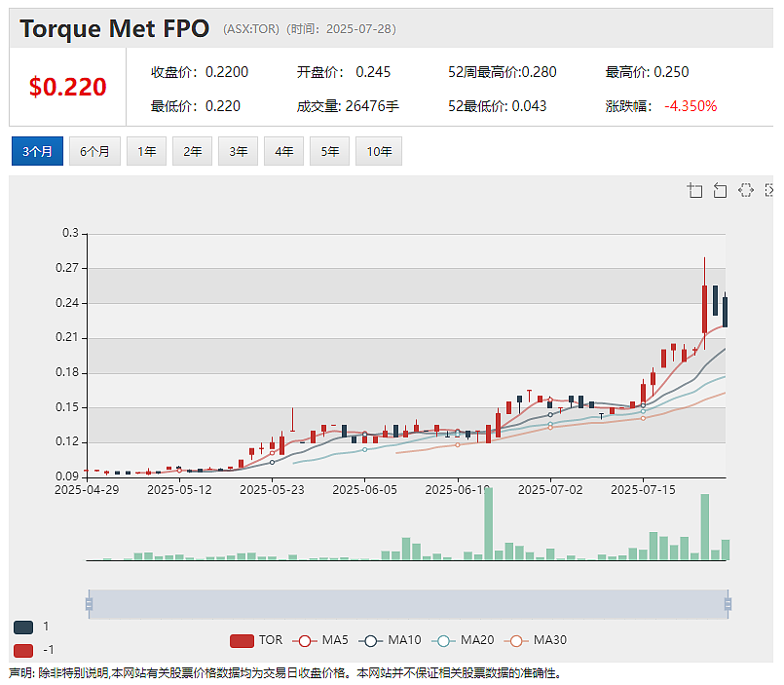This screenshot has width=784, height=685.
Task: Click the 0.21 y-axis label
Action: [67, 337]
